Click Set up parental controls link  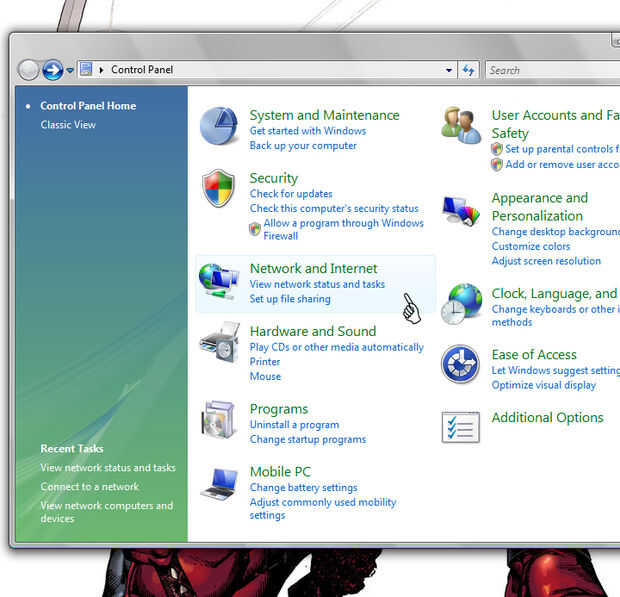[562, 149]
